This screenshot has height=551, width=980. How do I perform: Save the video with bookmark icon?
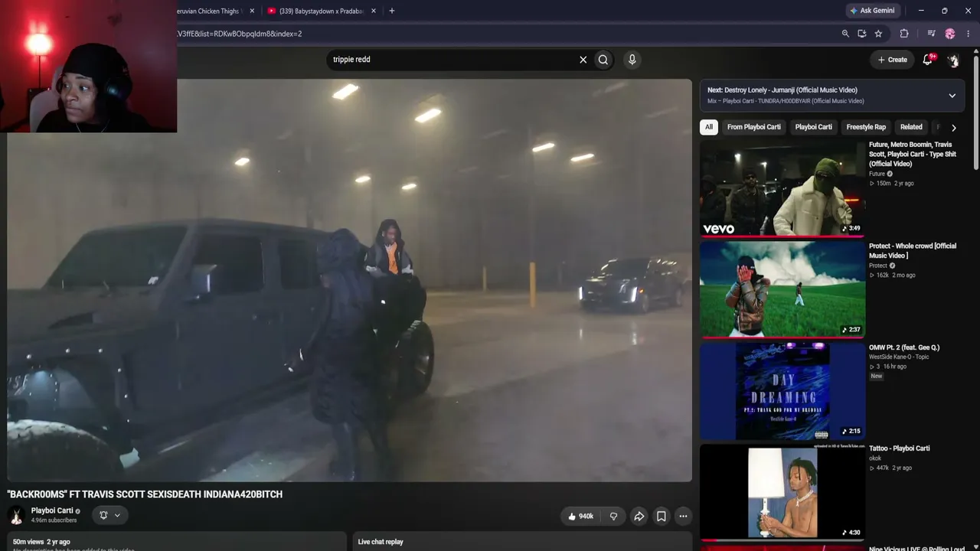tap(661, 517)
